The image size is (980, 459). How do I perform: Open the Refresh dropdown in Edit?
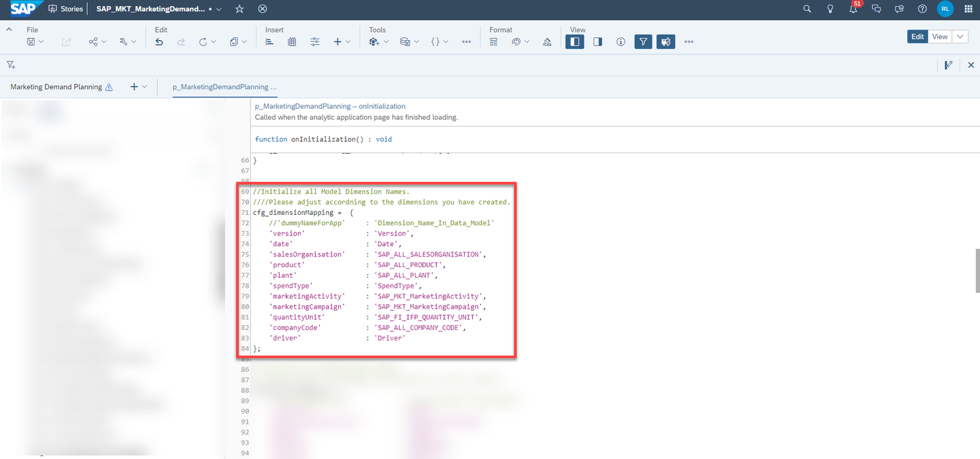[208, 42]
